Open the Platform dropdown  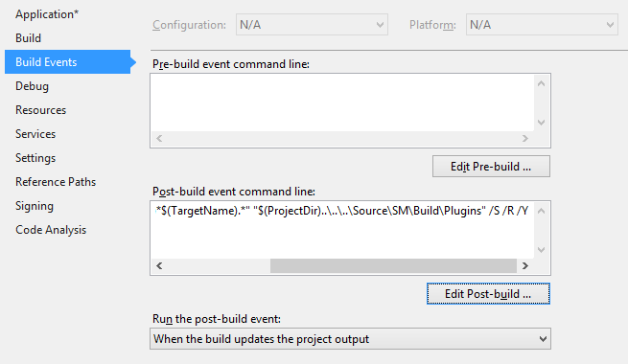click(x=542, y=25)
